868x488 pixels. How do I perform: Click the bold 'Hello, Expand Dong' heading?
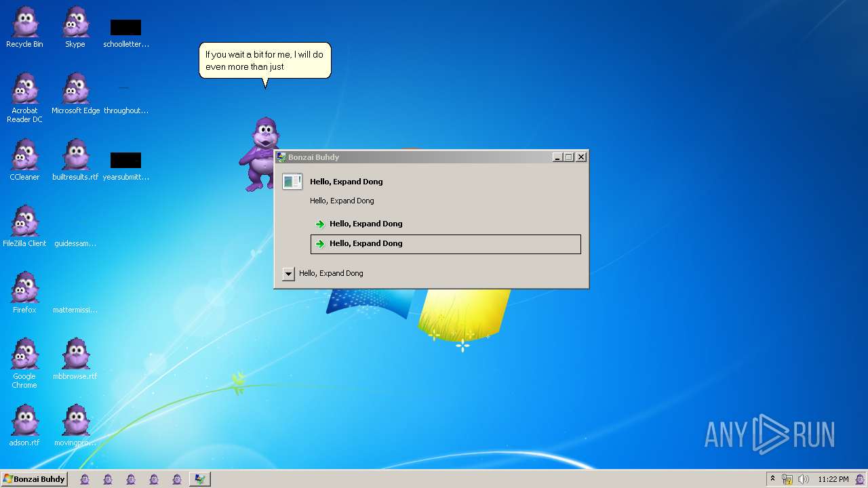click(346, 182)
